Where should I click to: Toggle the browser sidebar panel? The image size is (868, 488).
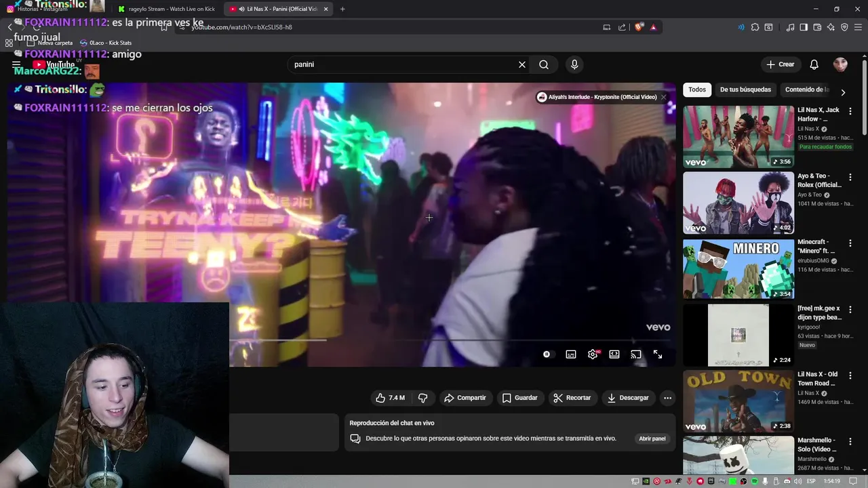[x=804, y=27]
